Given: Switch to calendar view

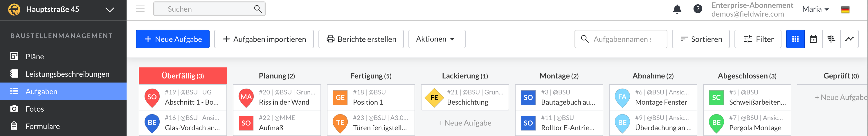Looking at the screenshot, I should coord(813,39).
